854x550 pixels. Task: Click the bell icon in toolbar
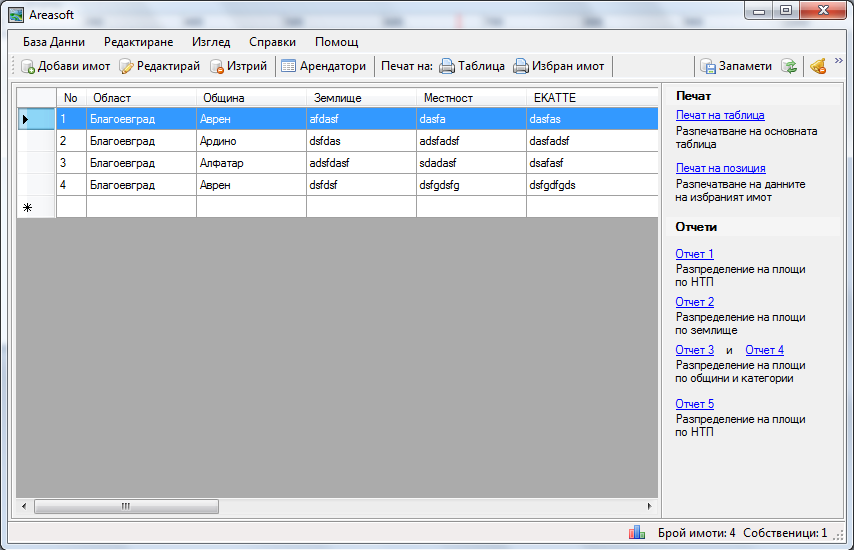[818, 67]
